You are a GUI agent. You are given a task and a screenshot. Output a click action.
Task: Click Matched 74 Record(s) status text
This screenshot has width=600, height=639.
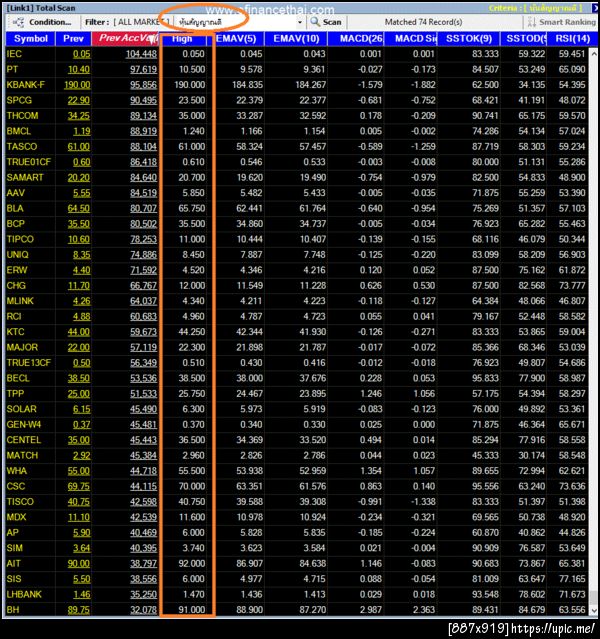(424, 22)
